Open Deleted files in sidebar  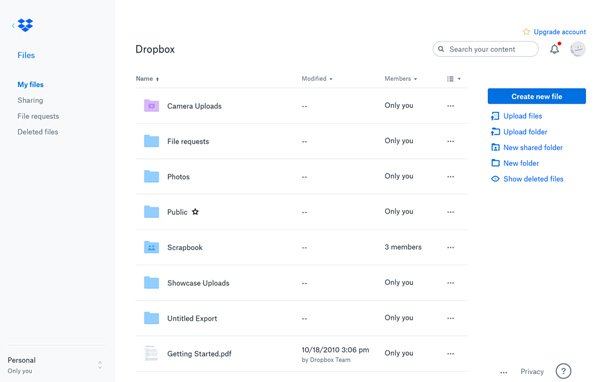pyautogui.click(x=38, y=132)
